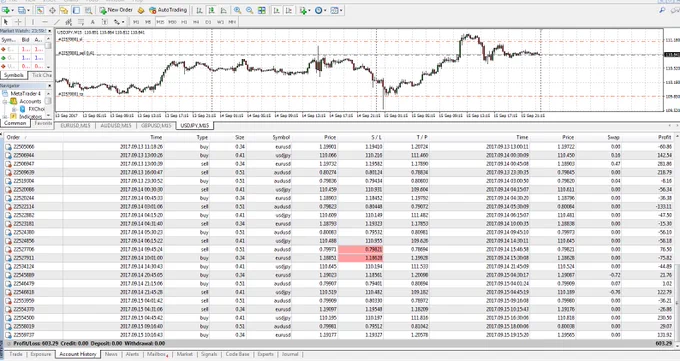Screen dimensions: 680x361
Task: Click the New Chart toolbar icon
Action: pyautogui.click(x=6, y=10)
